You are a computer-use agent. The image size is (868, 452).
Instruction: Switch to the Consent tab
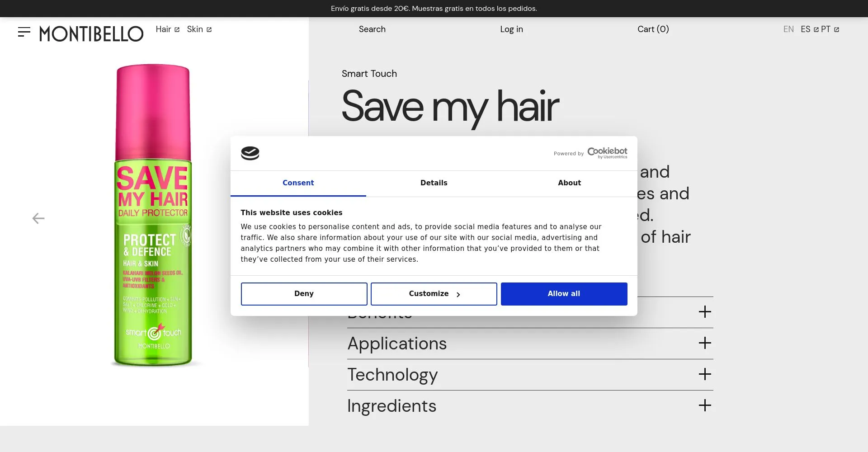click(x=298, y=183)
